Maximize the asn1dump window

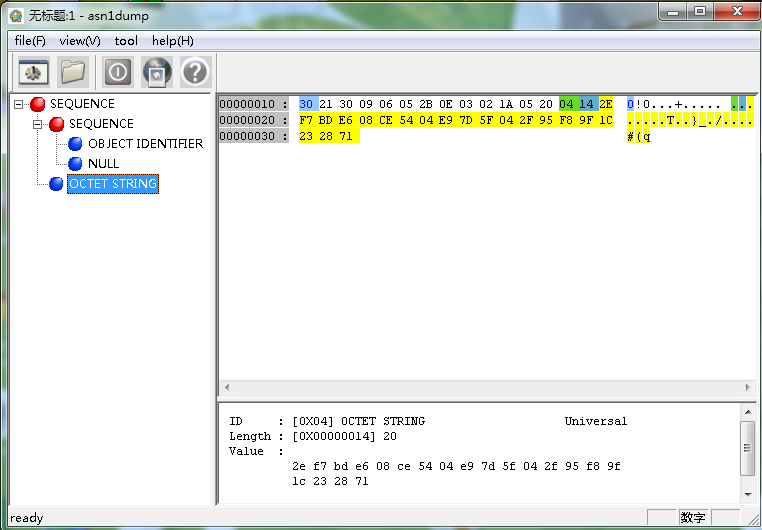coord(700,12)
